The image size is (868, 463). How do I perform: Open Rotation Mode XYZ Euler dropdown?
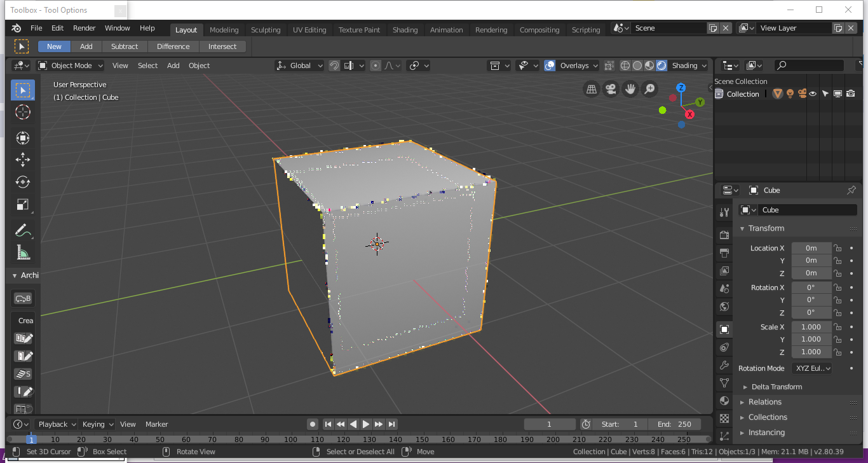[811, 368]
